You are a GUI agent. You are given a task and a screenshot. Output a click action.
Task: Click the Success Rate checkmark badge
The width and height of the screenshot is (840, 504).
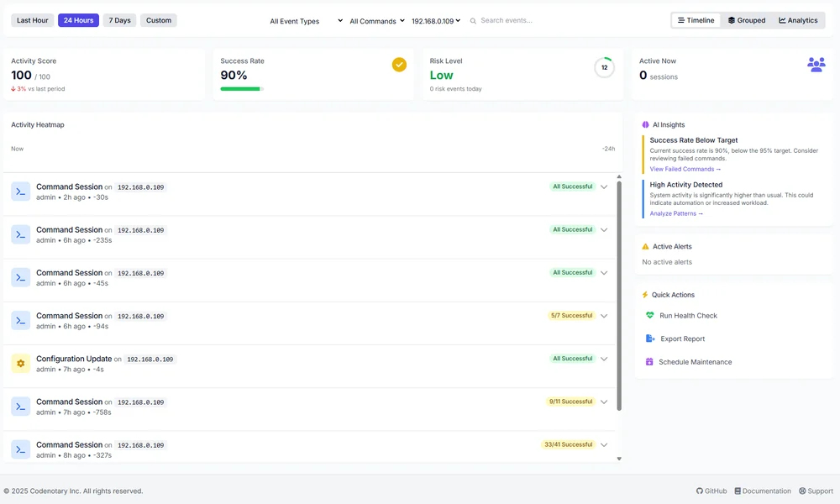399,65
